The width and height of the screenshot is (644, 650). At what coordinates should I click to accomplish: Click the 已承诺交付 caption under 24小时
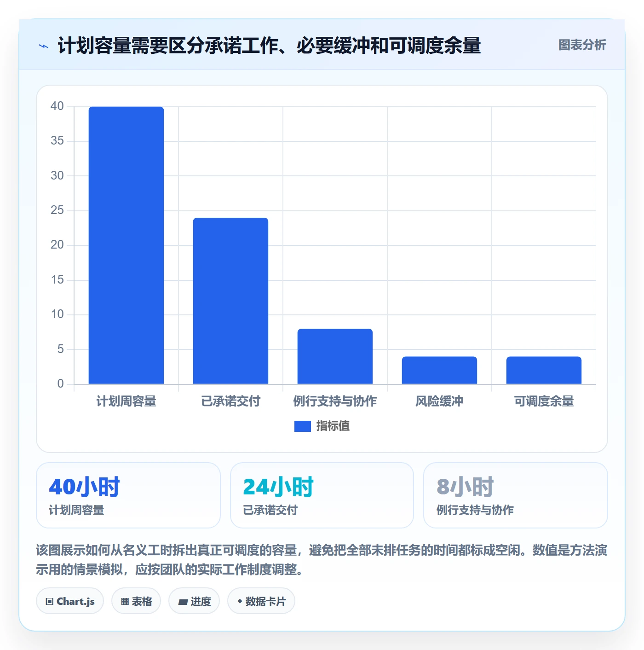270,510
